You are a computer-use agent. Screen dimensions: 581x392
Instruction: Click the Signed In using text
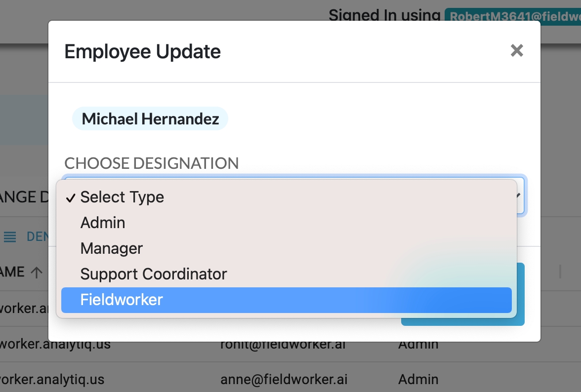pyautogui.click(x=384, y=15)
